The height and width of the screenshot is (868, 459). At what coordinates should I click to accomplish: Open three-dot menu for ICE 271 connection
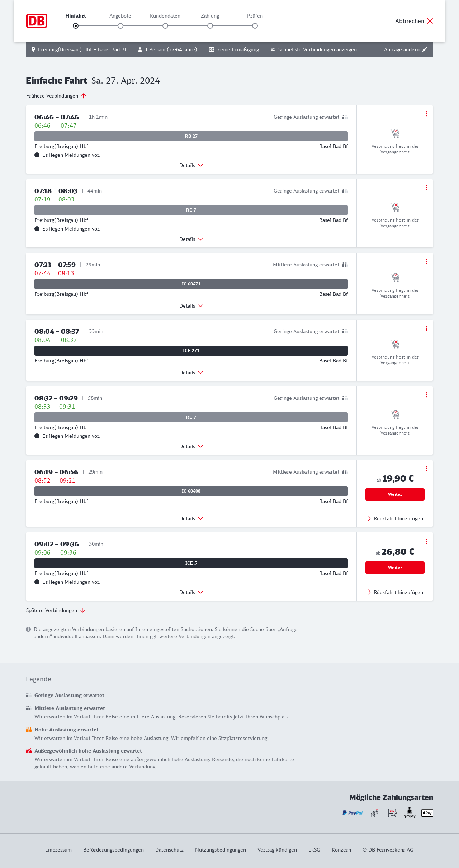[426, 328]
